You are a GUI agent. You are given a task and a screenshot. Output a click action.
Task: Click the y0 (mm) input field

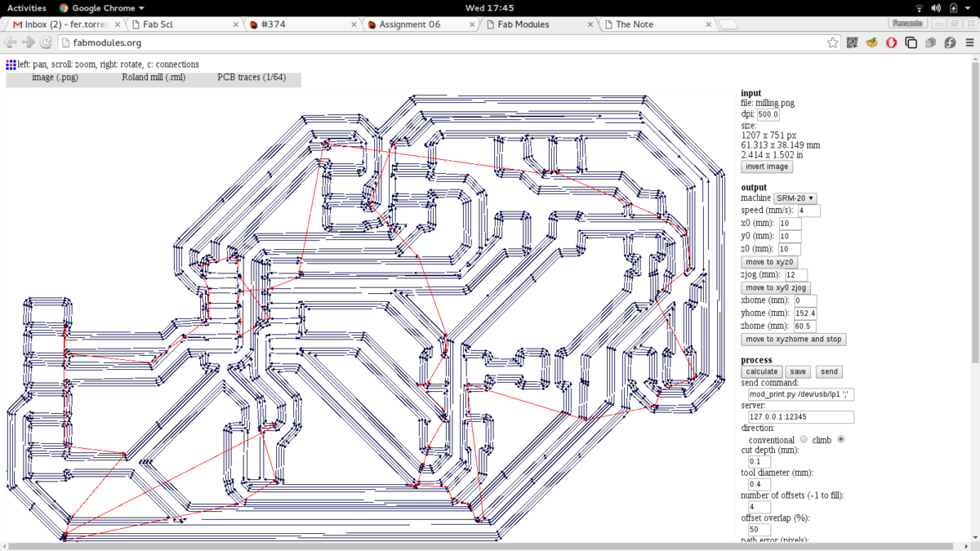click(x=790, y=237)
